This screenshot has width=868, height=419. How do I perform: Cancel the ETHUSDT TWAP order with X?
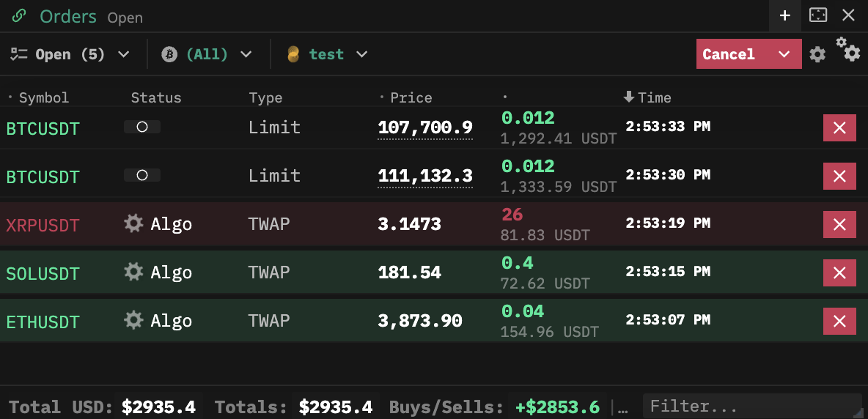[839, 321]
